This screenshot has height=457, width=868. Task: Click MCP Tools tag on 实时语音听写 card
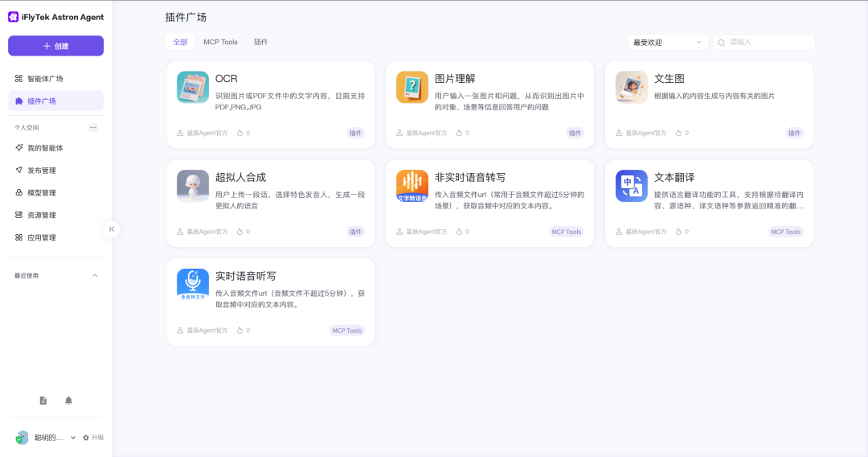tap(347, 330)
